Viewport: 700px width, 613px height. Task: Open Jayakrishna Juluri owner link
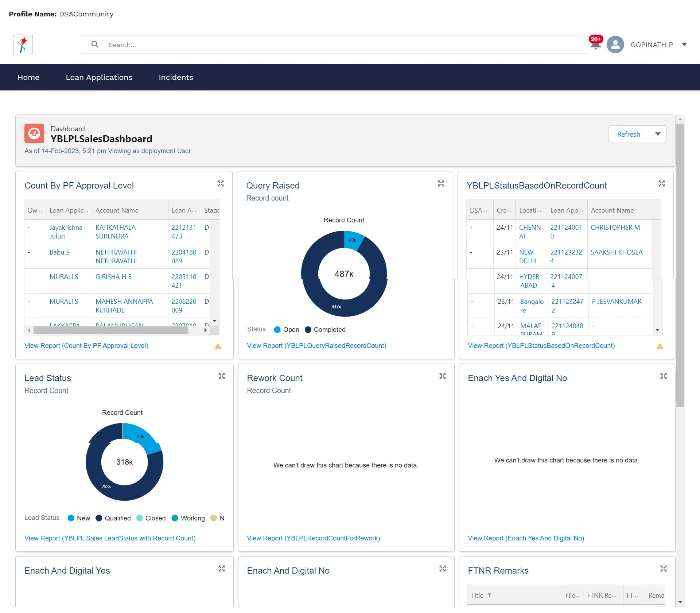click(x=66, y=232)
